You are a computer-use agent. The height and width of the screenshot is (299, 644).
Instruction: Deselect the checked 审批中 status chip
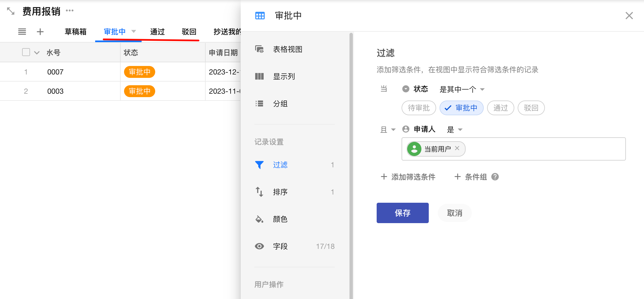[462, 108]
